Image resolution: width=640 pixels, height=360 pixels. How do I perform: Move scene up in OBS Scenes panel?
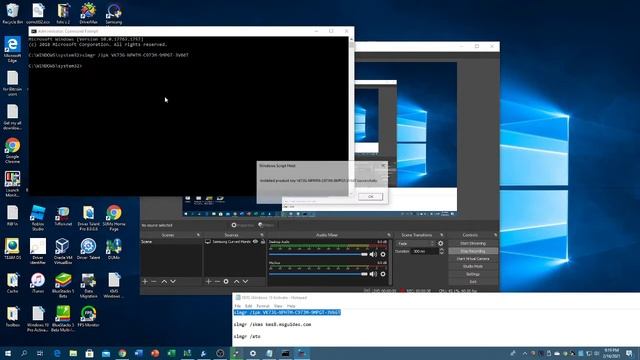(164, 281)
